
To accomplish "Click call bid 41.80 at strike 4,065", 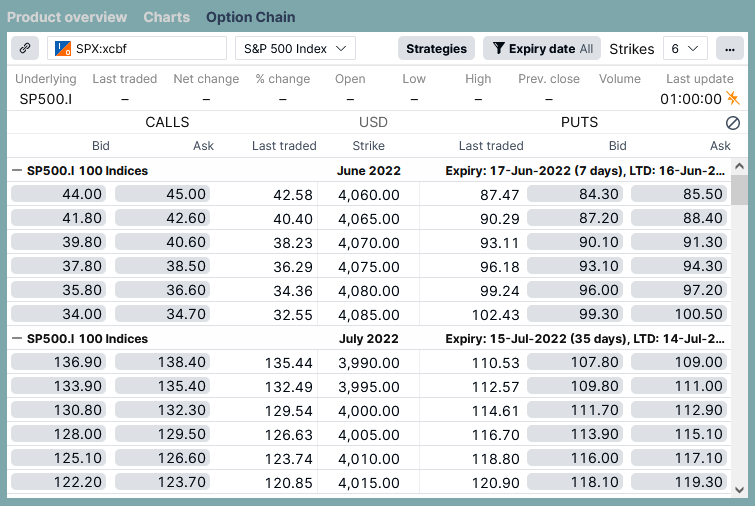I will pyautogui.click(x=59, y=218).
